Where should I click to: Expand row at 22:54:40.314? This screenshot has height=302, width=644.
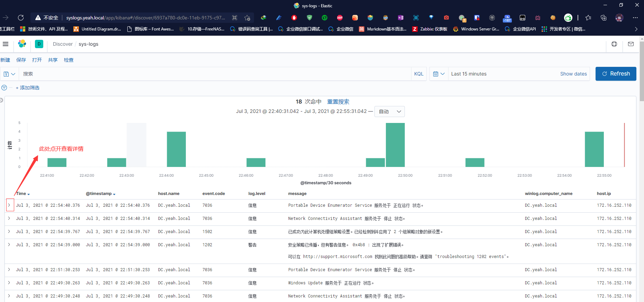[x=9, y=218]
